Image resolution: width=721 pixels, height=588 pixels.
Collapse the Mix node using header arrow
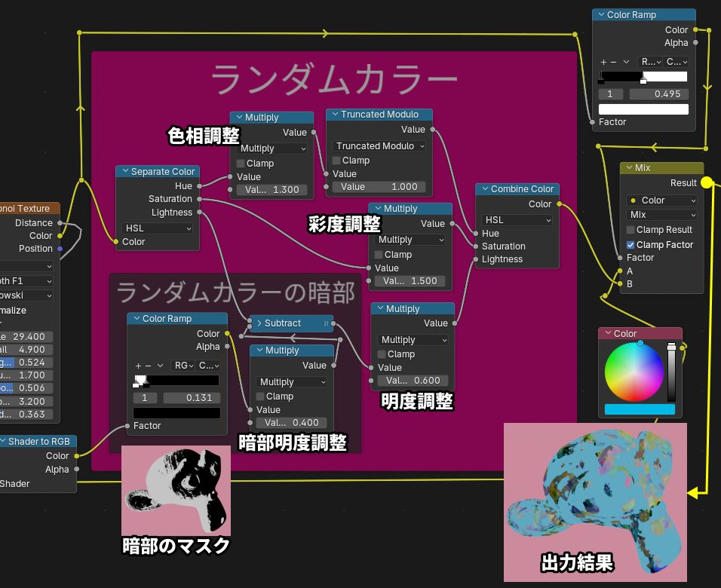click(629, 168)
